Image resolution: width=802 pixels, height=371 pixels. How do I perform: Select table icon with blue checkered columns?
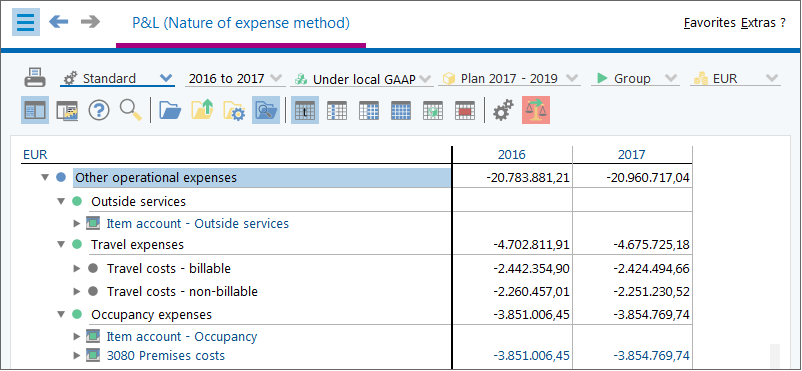tap(369, 110)
